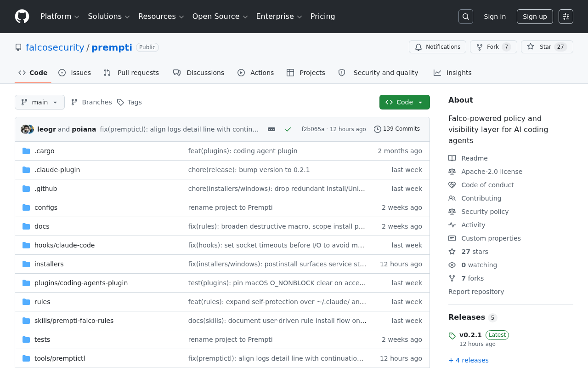Open the commit details ellipsis button
588x368 pixels.
point(271,129)
